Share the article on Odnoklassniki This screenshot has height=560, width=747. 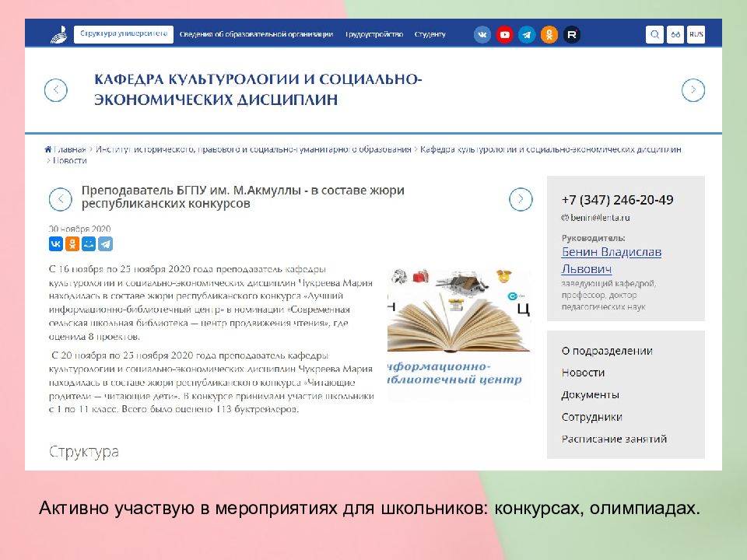pos(72,243)
